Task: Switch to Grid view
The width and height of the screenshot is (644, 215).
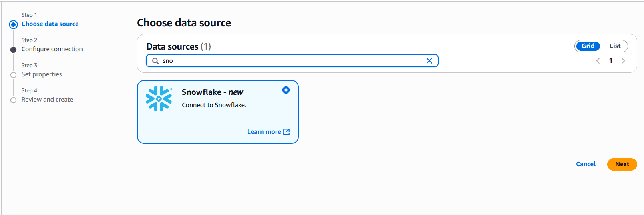Action: 588,46
